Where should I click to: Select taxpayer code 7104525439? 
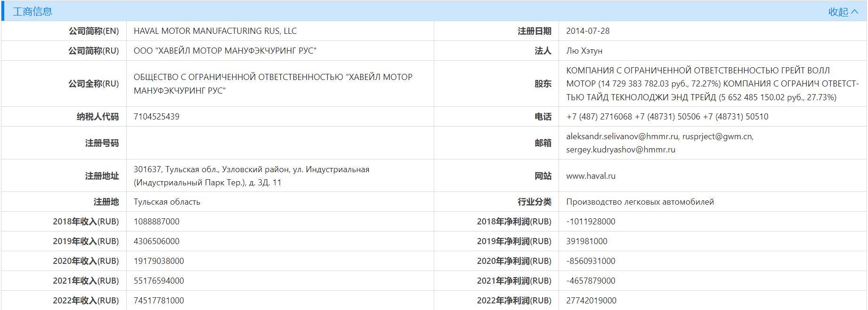[156, 117]
